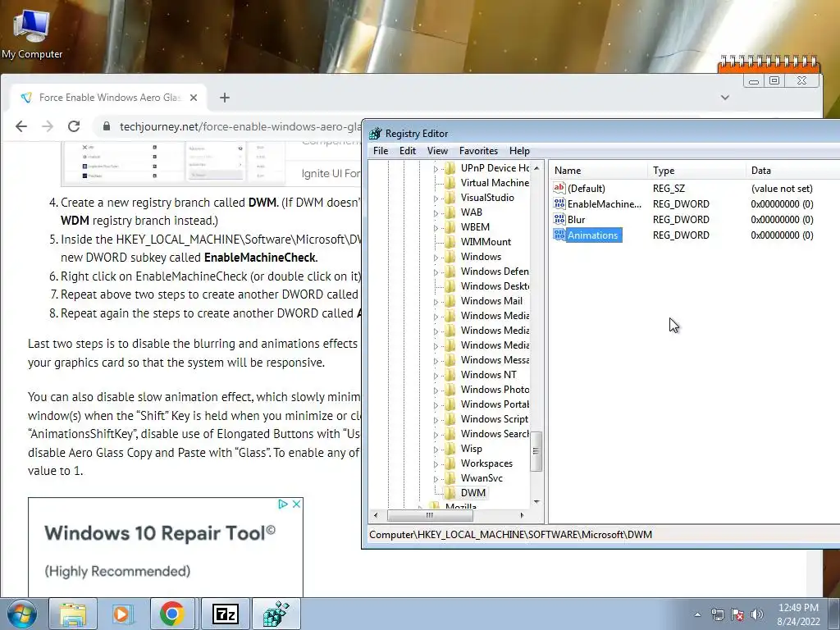Open Registry Editor File menu
The image size is (840, 630).
tap(381, 151)
